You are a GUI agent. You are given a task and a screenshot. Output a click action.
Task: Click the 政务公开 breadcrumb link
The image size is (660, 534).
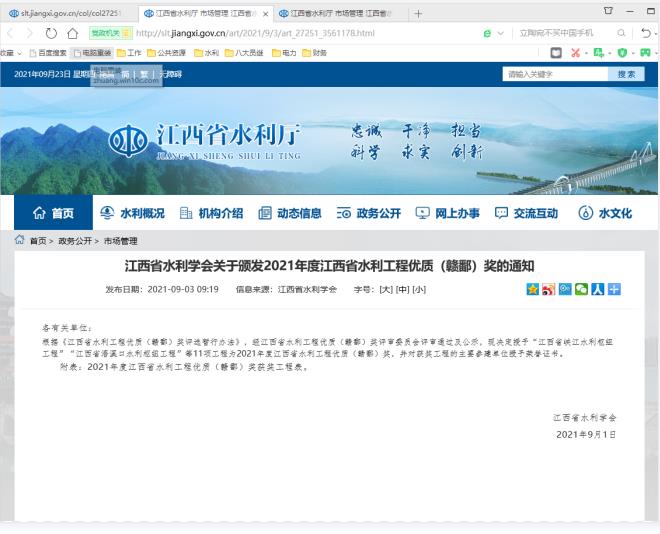coord(75,241)
